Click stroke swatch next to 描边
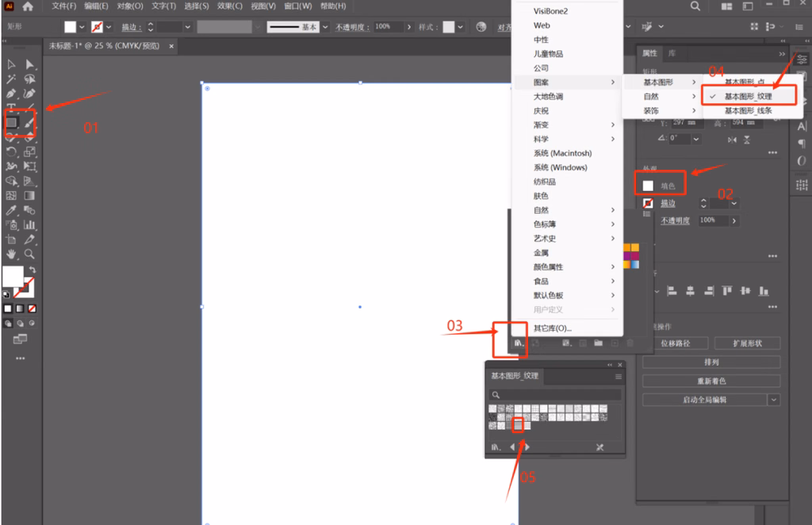Viewport: 812px width, 525px height. coord(648,204)
